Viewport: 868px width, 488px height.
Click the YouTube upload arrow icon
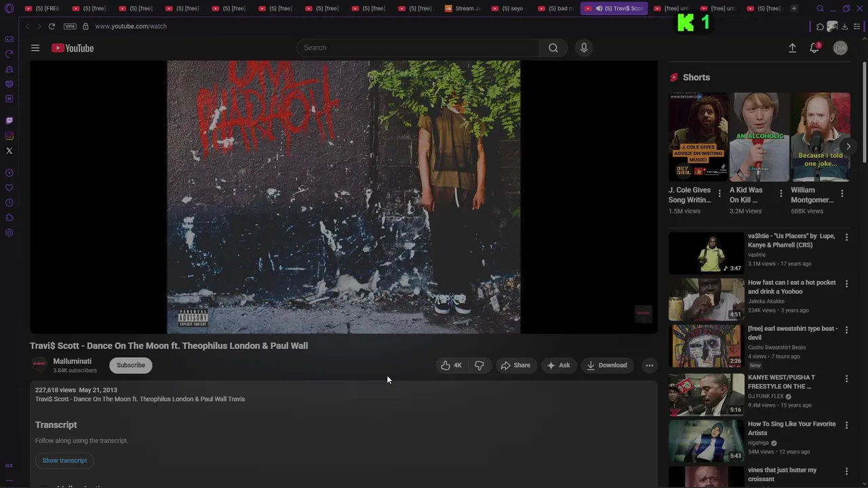(792, 48)
